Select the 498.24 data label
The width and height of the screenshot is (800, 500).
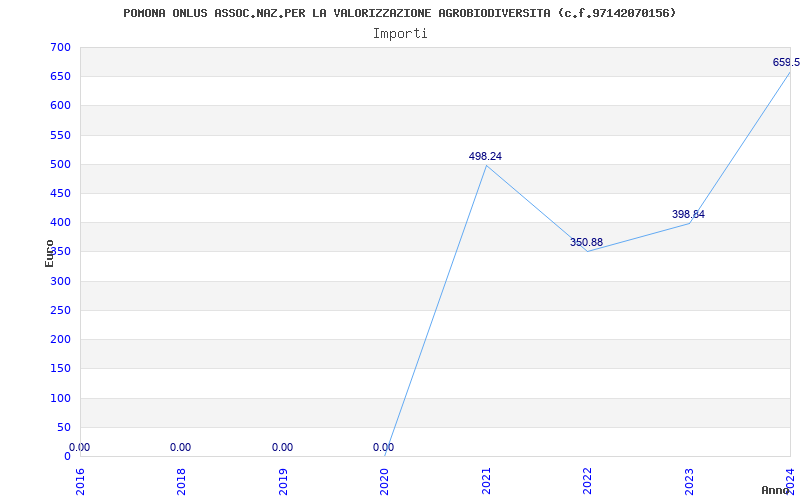485,157
